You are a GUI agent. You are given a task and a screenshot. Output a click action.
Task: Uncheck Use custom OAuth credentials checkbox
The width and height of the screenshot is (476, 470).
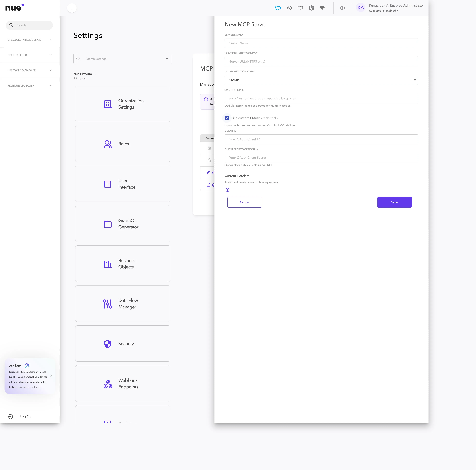pyautogui.click(x=227, y=118)
